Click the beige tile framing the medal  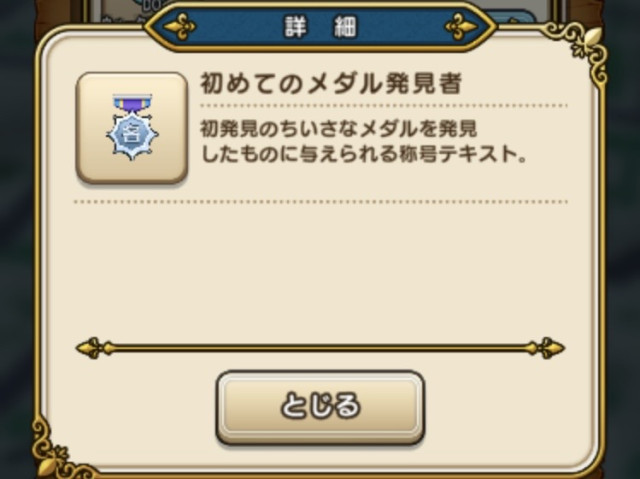132,127
